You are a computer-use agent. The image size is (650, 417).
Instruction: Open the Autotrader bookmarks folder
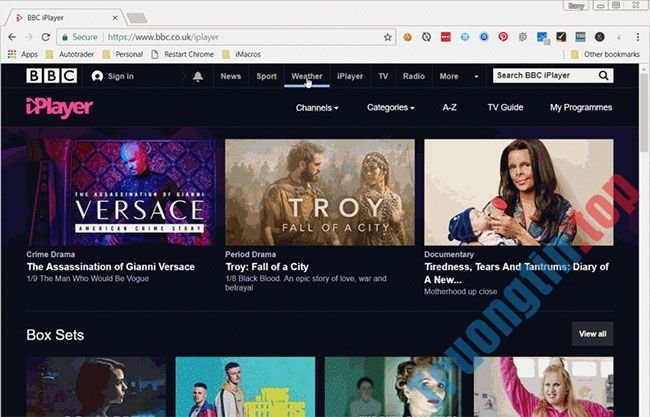click(72, 54)
